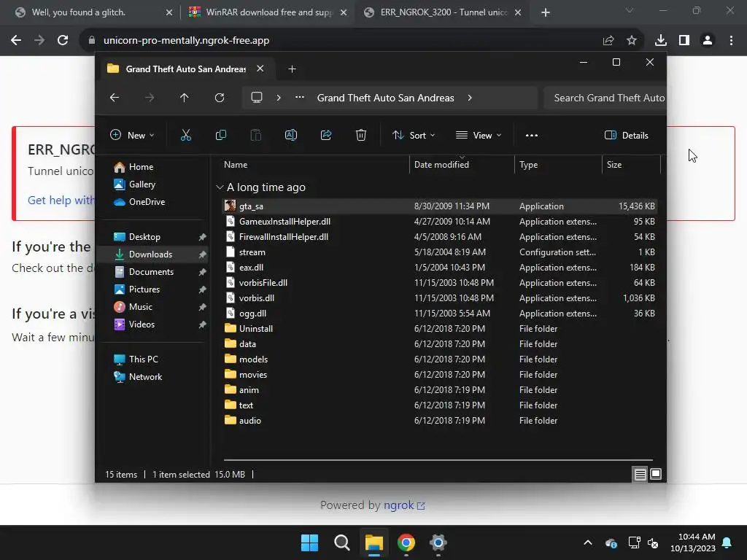Viewport: 747px width, 560px height.
Task: Click the Copy icon in Explorer toolbar
Action: click(221, 135)
